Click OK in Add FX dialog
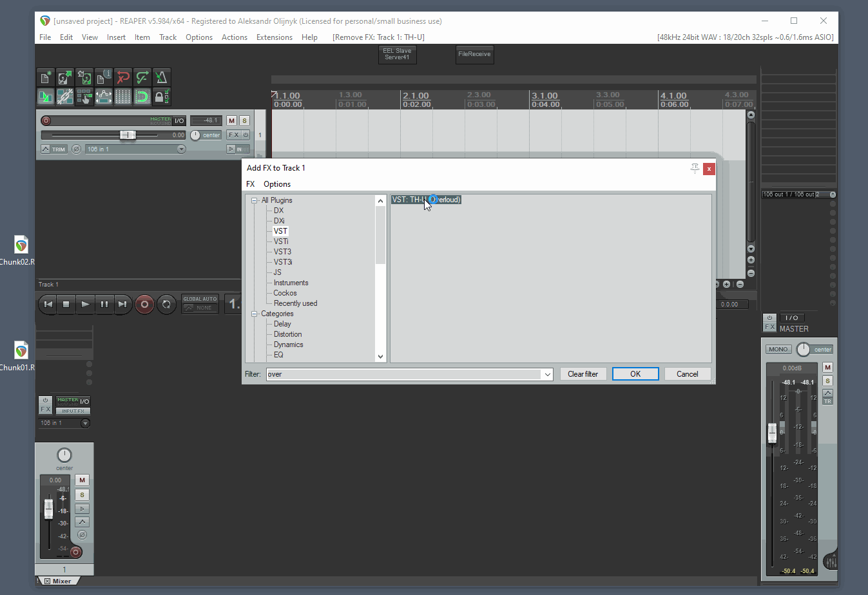 pos(635,374)
